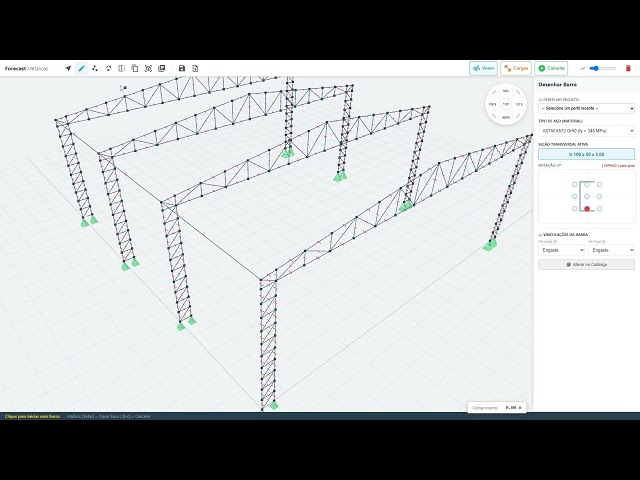Screen dimensions: 640x480
Task: Click top-left rotate arrow on view compass
Action: (494, 92)
